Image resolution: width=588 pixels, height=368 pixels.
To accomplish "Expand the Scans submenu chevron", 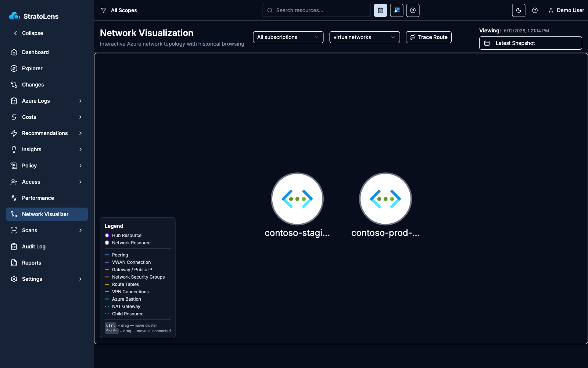I will pyautogui.click(x=80, y=230).
